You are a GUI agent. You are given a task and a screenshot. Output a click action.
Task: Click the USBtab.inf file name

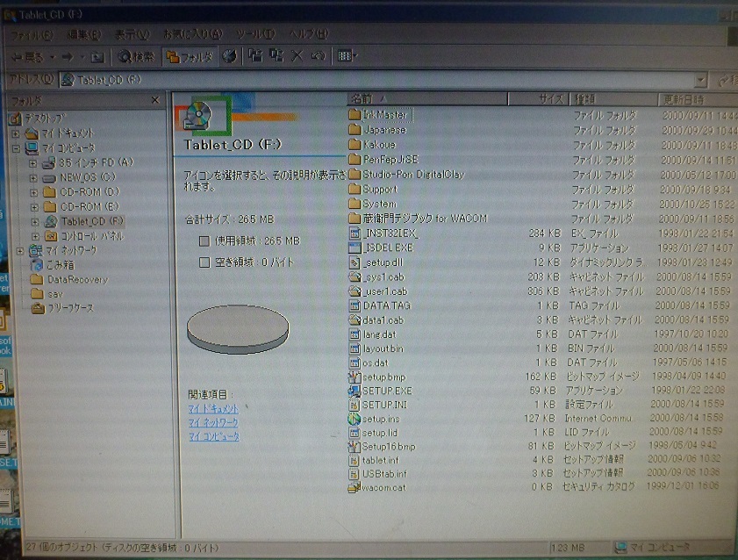click(384, 473)
